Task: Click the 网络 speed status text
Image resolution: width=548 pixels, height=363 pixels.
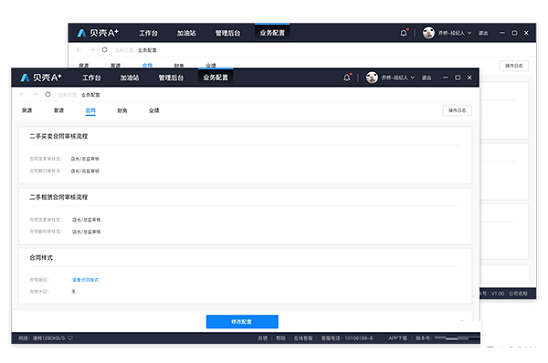Action: click(x=42, y=338)
